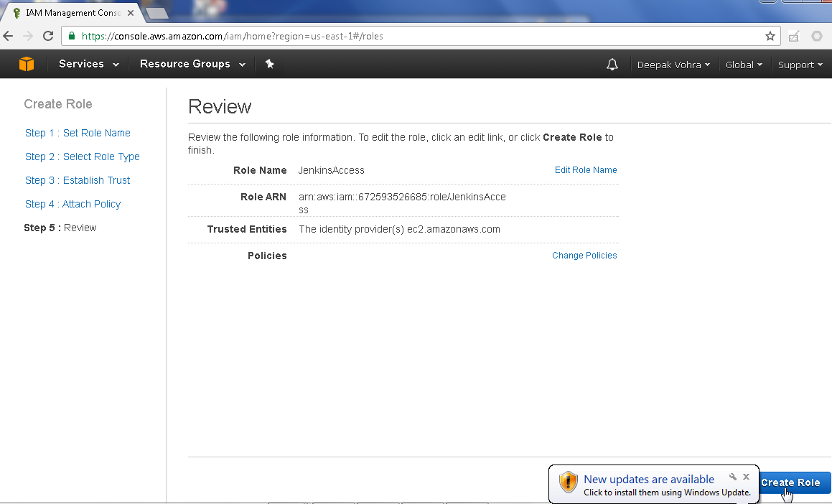Click the Create Role button
This screenshot has height=504, width=832.
795,482
